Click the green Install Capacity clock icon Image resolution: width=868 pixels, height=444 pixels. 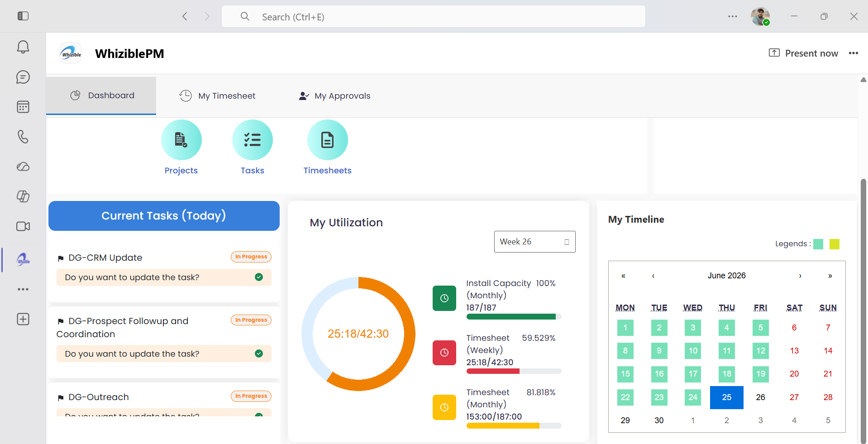[x=444, y=298]
